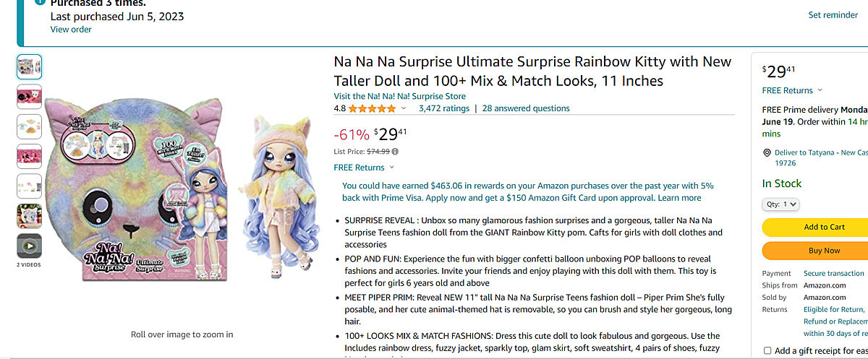Select the first product image thumbnail

(x=29, y=66)
